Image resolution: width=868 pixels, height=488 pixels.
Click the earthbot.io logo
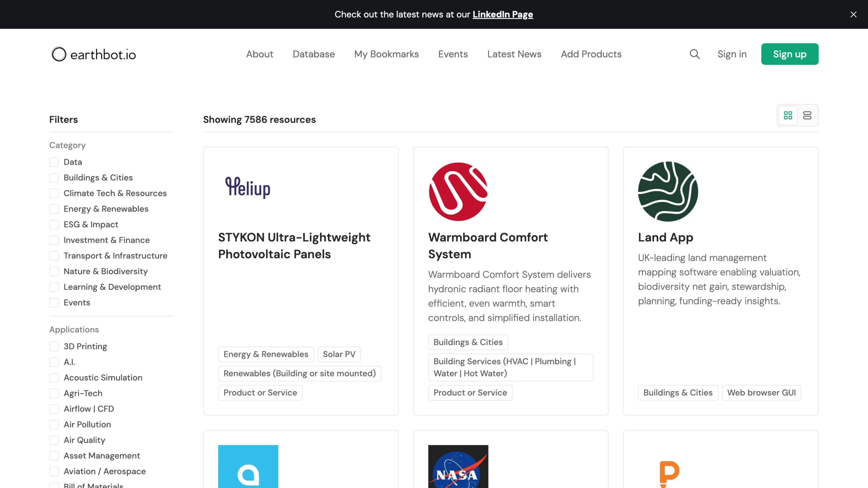pyautogui.click(x=94, y=54)
